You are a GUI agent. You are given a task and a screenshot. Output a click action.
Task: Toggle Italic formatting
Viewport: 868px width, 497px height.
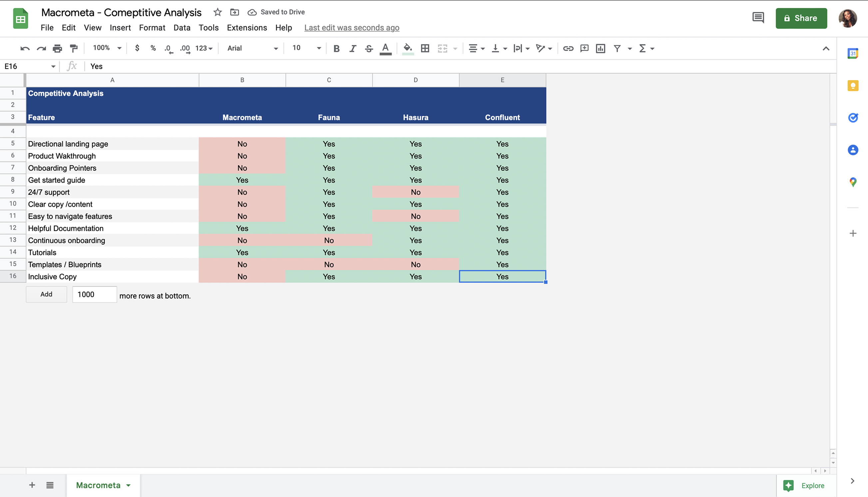click(353, 49)
